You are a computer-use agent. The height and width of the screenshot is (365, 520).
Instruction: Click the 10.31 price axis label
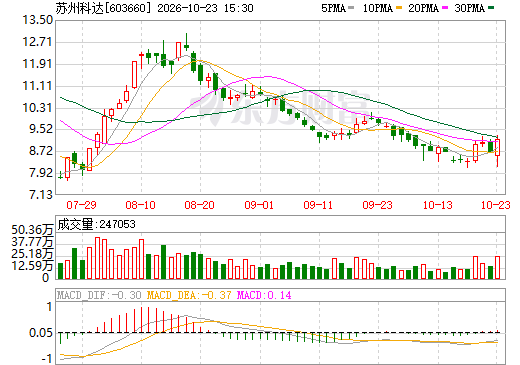tap(37, 108)
